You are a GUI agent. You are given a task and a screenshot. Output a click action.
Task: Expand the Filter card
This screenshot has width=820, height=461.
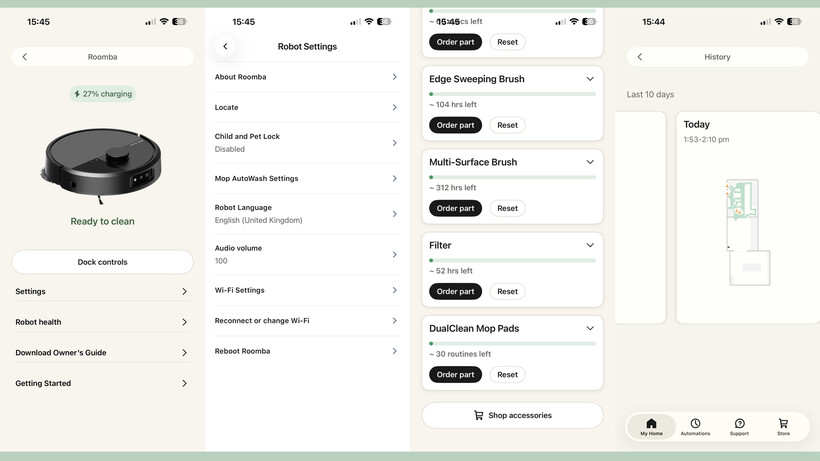point(590,245)
